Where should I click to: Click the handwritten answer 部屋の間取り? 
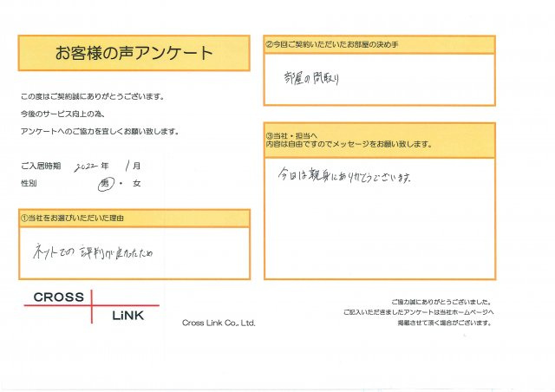308,78
